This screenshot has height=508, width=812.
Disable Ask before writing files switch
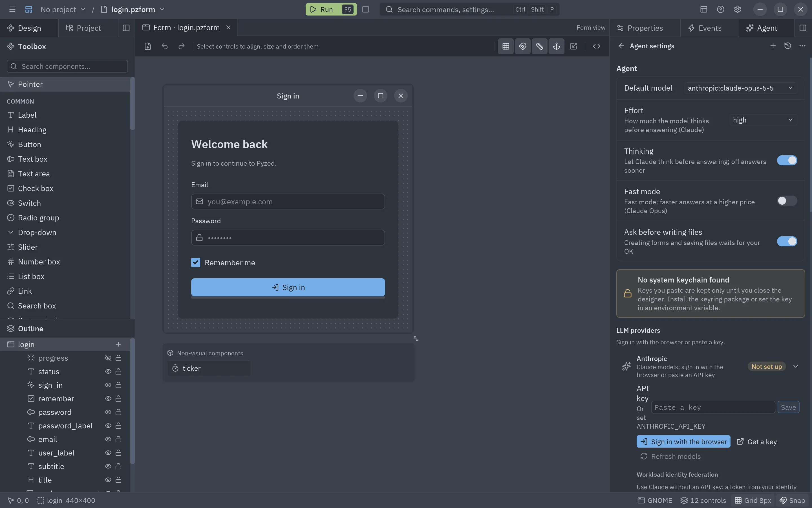[787, 241]
